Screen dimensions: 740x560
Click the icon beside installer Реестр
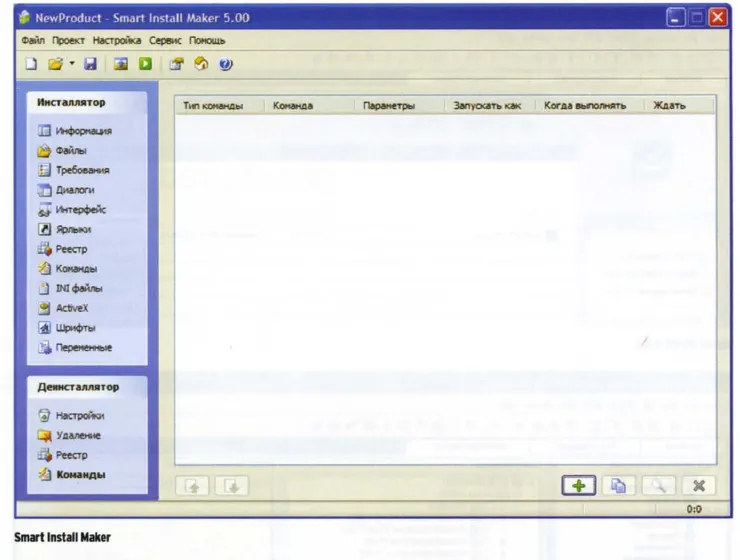(44, 249)
